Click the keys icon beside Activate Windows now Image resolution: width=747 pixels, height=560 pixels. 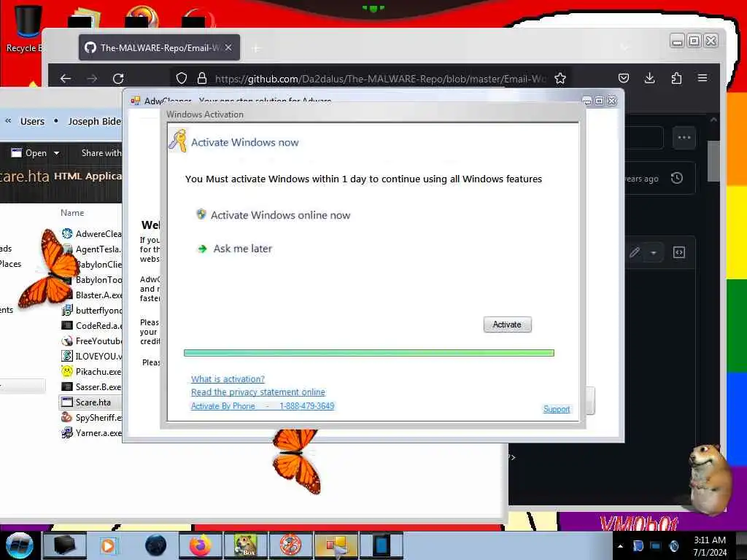tap(178, 141)
